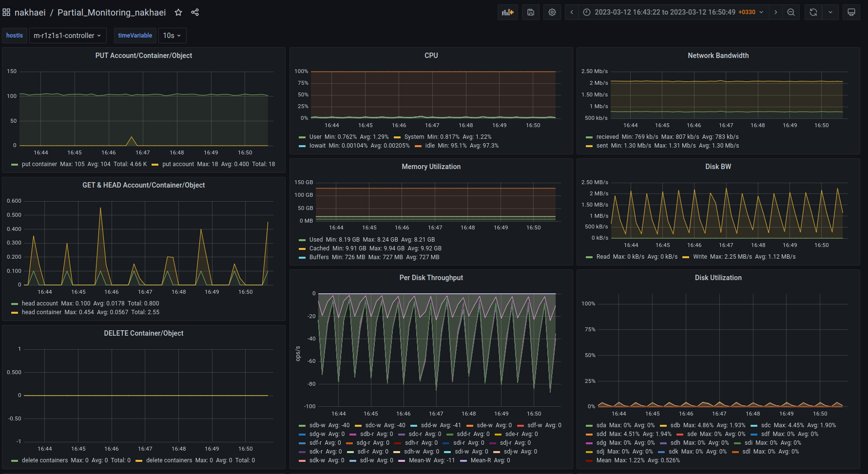Toggle the 'head account' series visibility
Screen dimensions: 868x474
(x=39, y=303)
